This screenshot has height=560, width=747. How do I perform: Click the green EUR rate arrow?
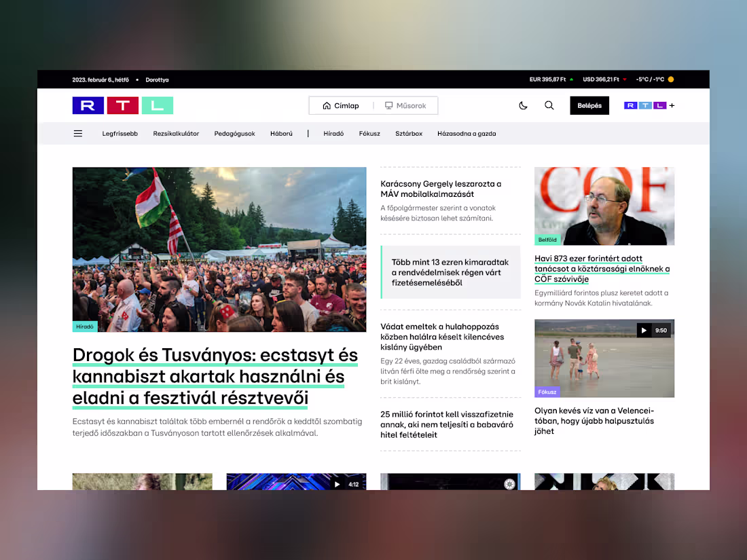point(571,79)
